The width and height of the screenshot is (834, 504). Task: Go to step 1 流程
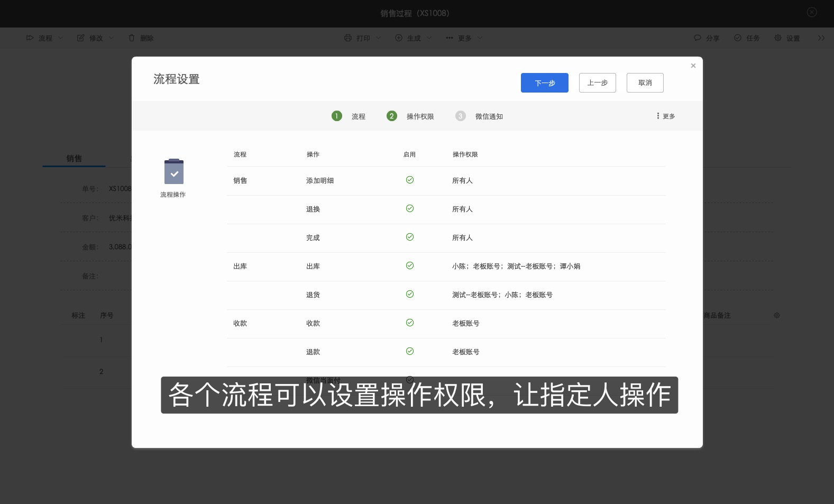[x=348, y=116]
